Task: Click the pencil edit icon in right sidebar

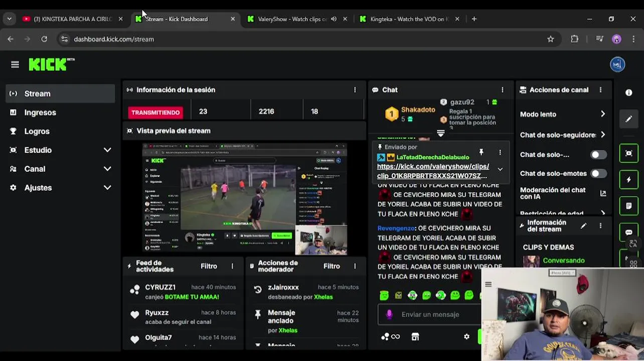Action: tap(628, 119)
